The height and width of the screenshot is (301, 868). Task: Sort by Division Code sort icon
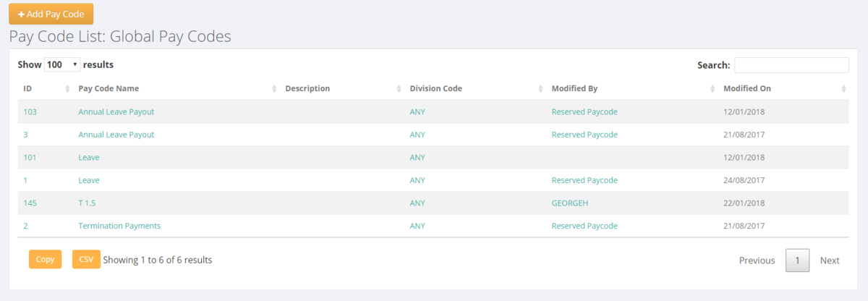[x=540, y=89]
